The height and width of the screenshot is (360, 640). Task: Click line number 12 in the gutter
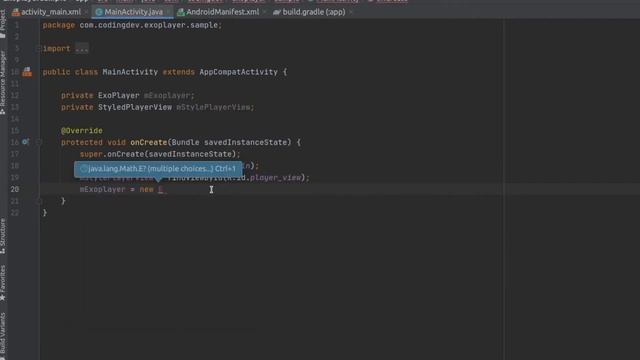[15, 96]
